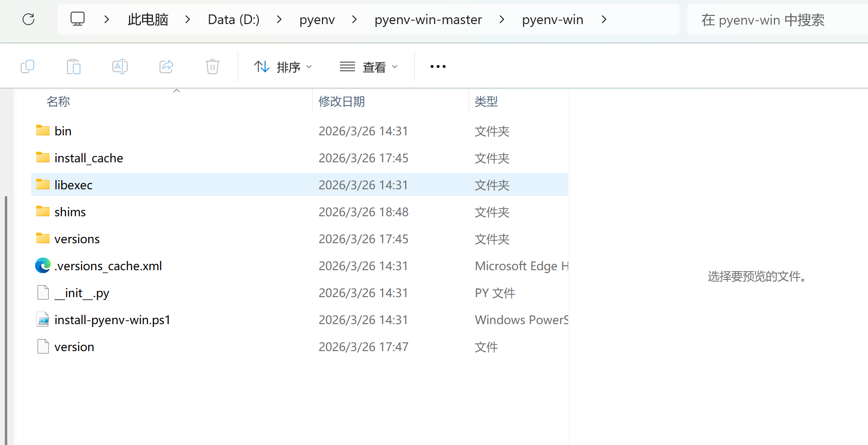Click the This PC monitor icon
Screen dimensions: 868x445
(78, 19)
